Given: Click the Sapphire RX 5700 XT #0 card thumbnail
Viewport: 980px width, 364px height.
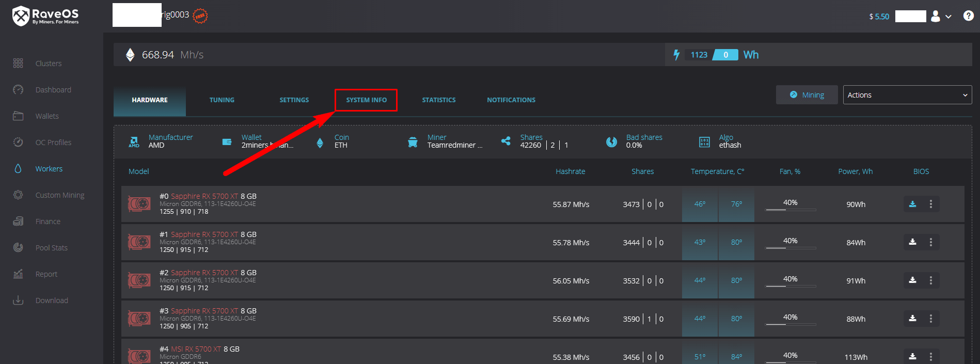Looking at the screenshot, I should point(139,204).
